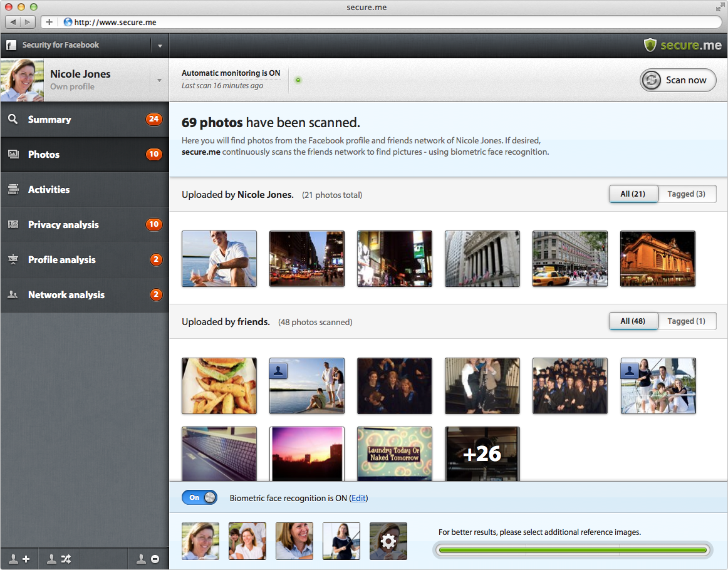
Task: Open the burger and fries photo
Action: pyautogui.click(x=219, y=386)
